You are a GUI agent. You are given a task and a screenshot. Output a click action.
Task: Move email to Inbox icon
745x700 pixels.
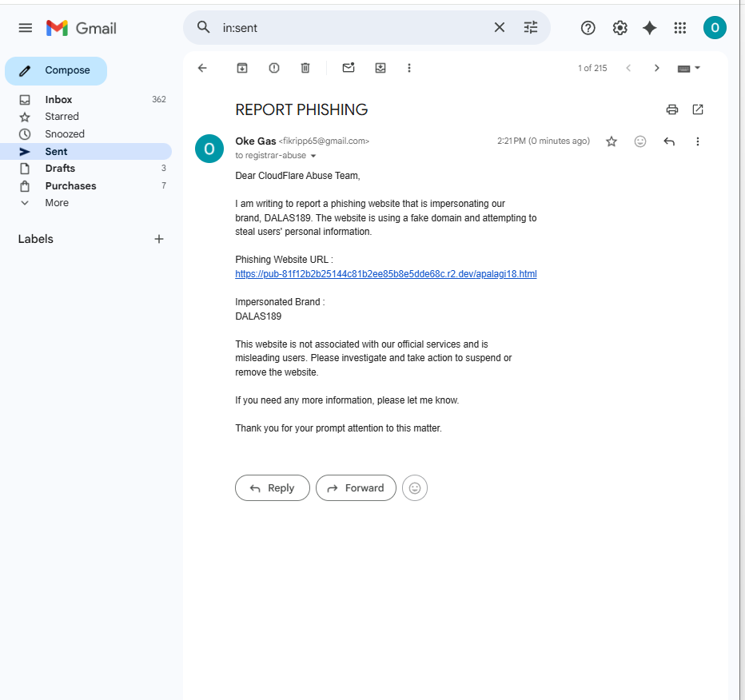(380, 68)
